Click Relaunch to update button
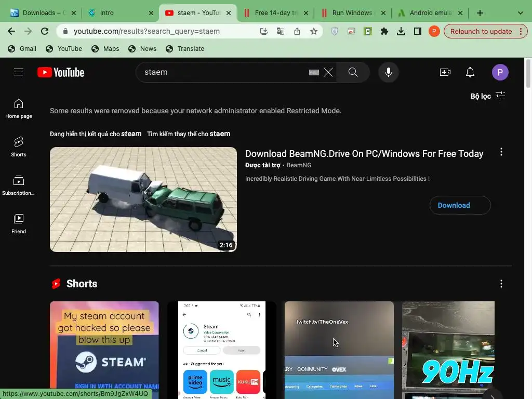The width and height of the screenshot is (532, 399). (481, 31)
